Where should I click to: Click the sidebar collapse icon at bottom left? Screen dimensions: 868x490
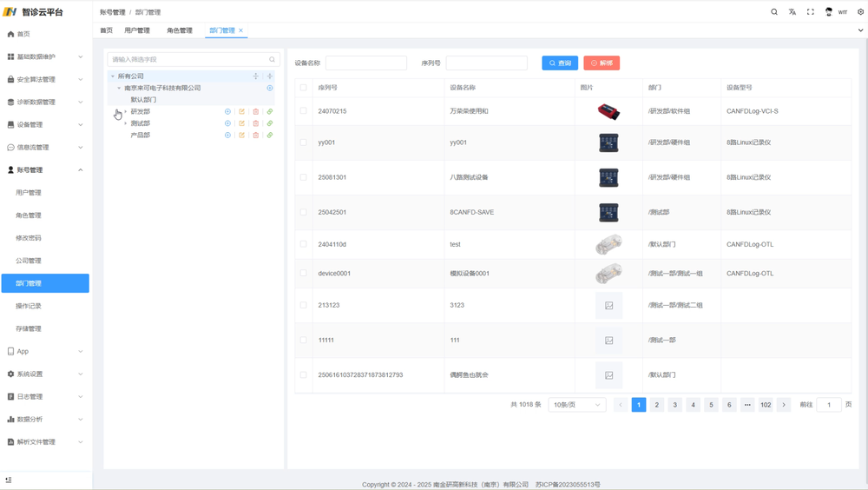coord(9,480)
